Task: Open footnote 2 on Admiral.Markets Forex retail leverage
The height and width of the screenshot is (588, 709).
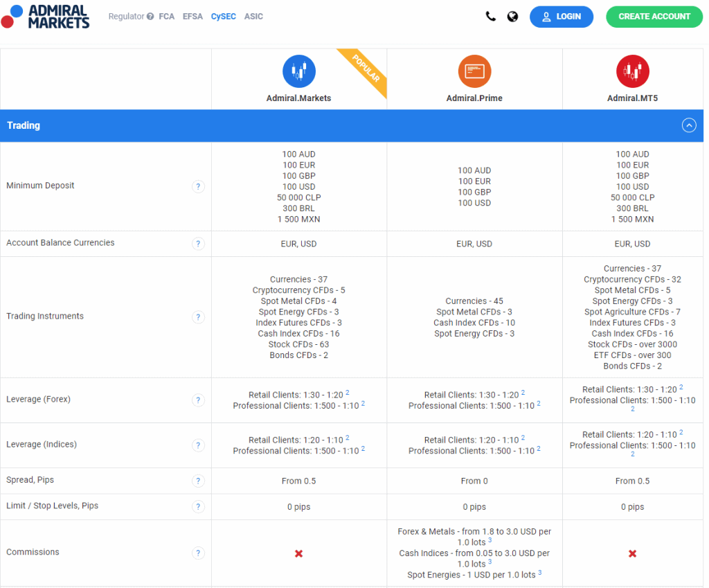Action: tap(348, 393)
